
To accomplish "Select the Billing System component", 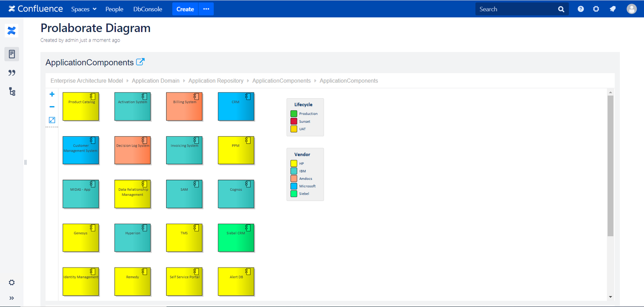I will coord(184,106).
